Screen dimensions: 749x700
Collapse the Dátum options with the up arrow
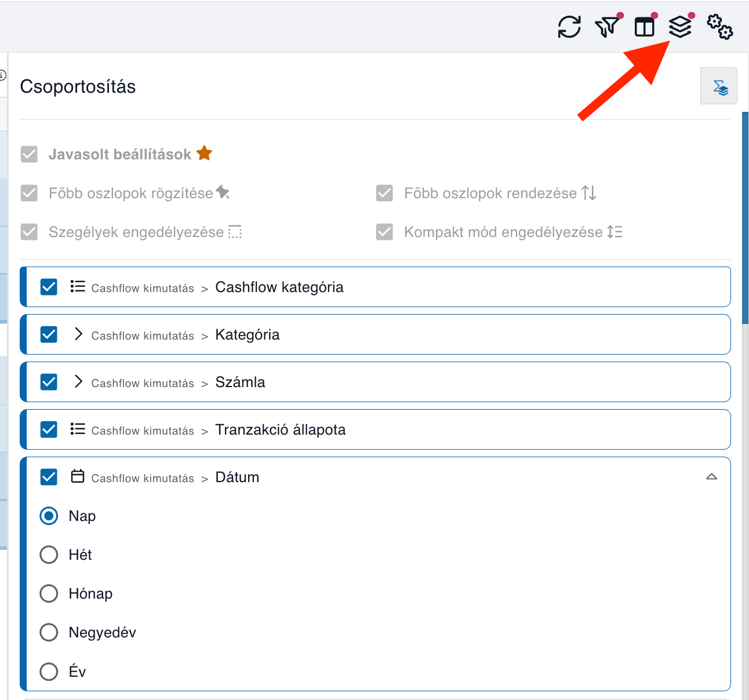pos(712,477)
